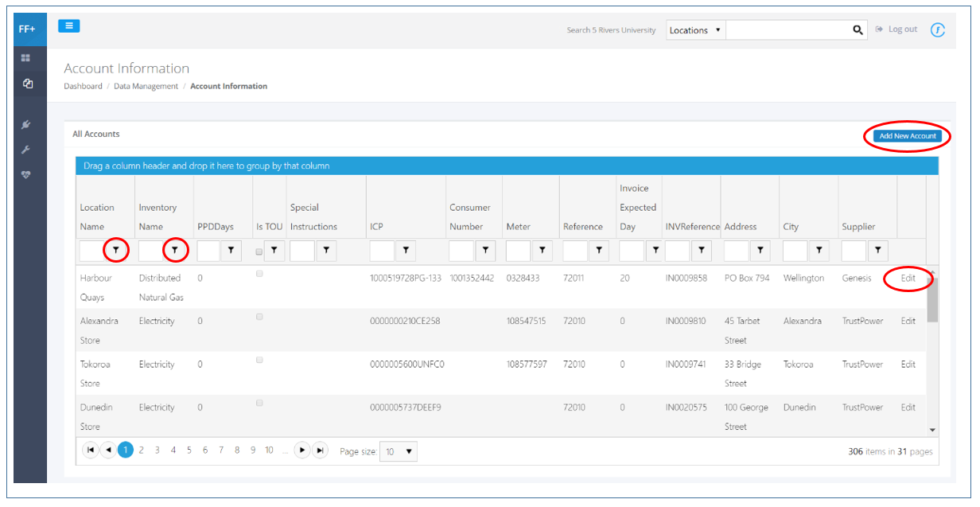This screenshot has height=507, width=980.
Task: Open the circular 'f' icon at top right
Action: (937, 29)
